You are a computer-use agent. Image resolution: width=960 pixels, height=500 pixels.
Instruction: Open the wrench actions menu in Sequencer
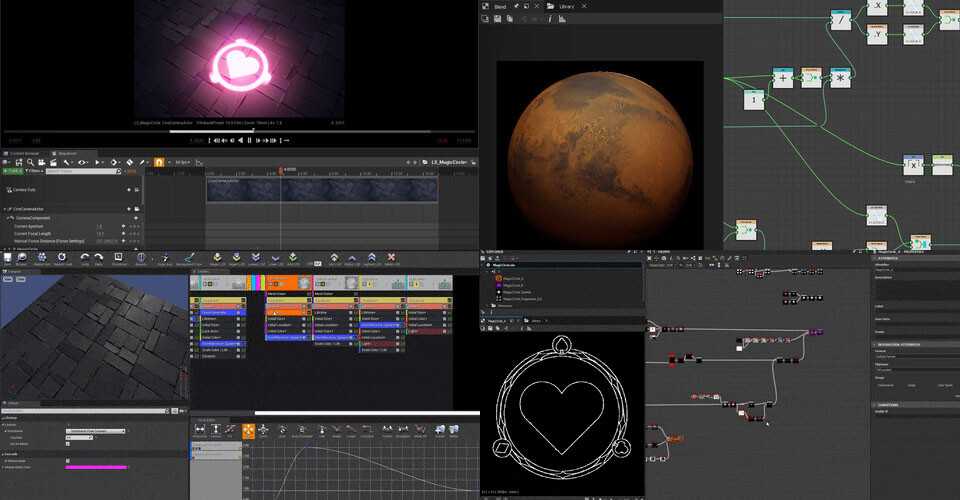(x=67, y=162)
